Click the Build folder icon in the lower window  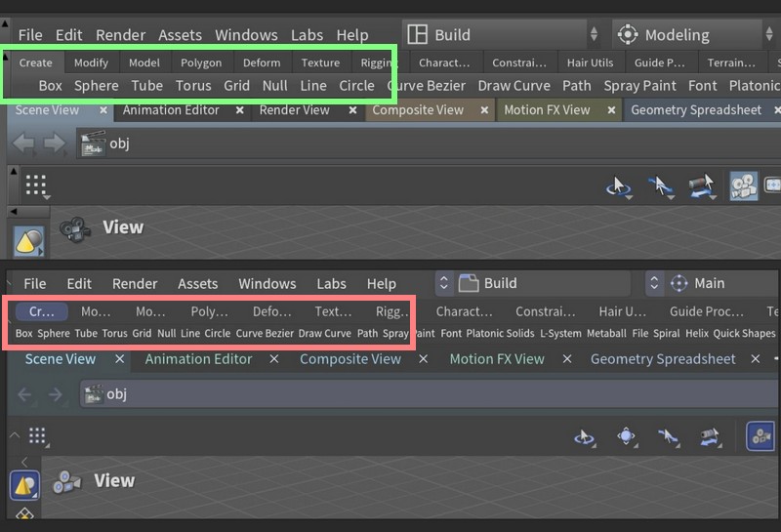coord(469,283)
